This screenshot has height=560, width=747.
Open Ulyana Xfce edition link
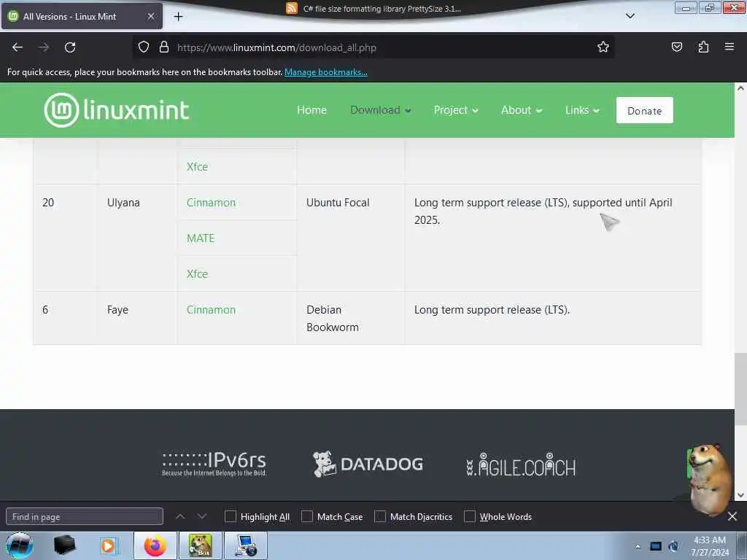pos(197,274)
